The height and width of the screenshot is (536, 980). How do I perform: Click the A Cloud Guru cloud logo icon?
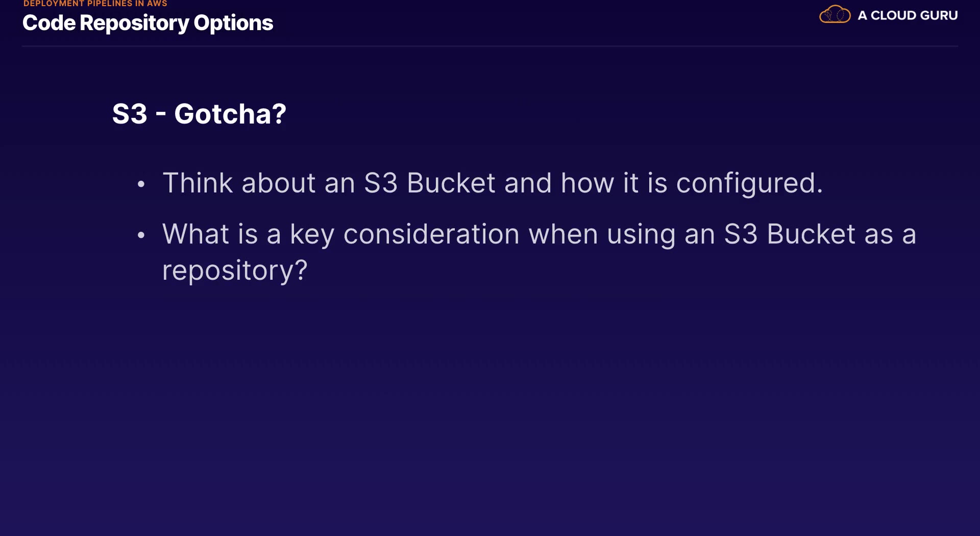835,14
